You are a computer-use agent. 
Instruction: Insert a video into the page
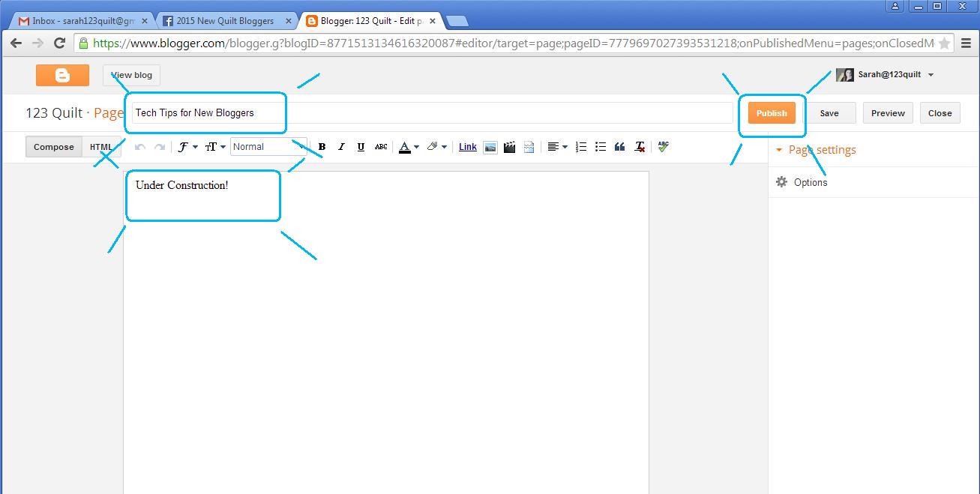[x=510, y=146]
